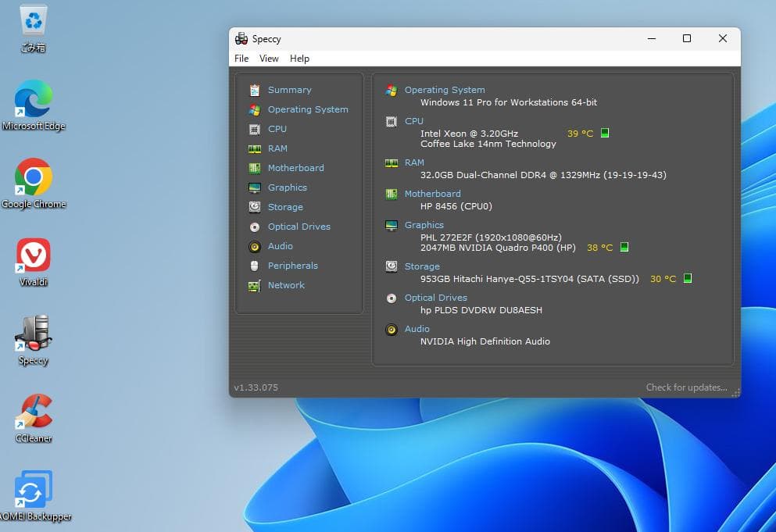The image size is (776, 532).
Task: Click the RAM module icon in the sidebar
Action: click(254, 148)
